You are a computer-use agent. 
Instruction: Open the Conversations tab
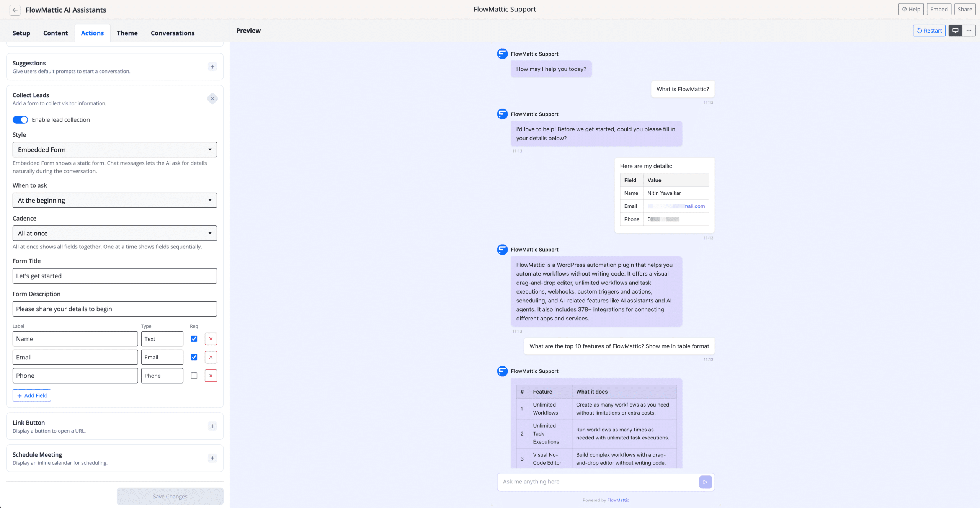tap(172, 33)
